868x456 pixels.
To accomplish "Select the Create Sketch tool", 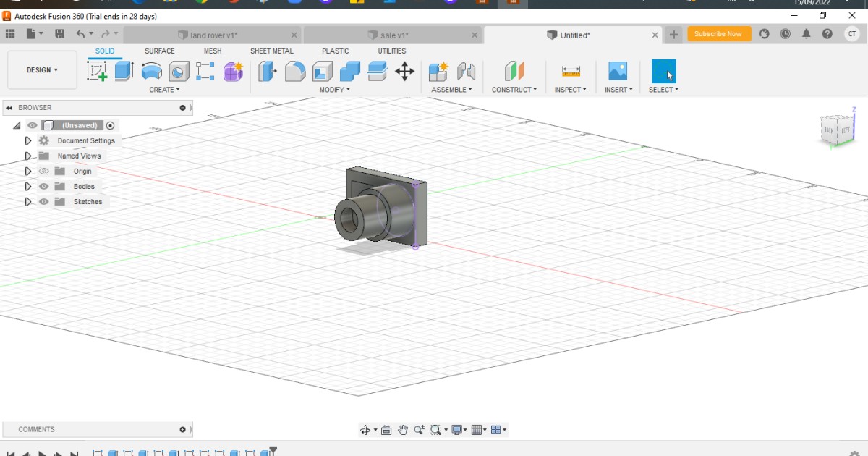I will 98,70.
